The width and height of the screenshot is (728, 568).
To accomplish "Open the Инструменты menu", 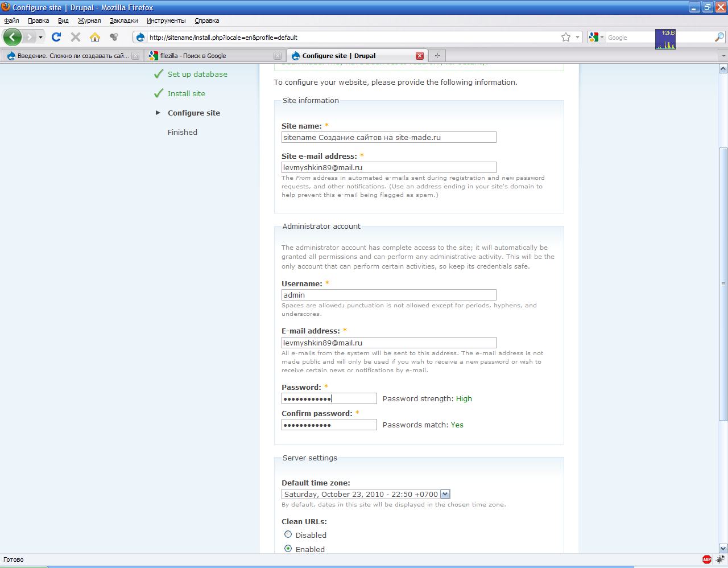I will click(x=166, y=20).
